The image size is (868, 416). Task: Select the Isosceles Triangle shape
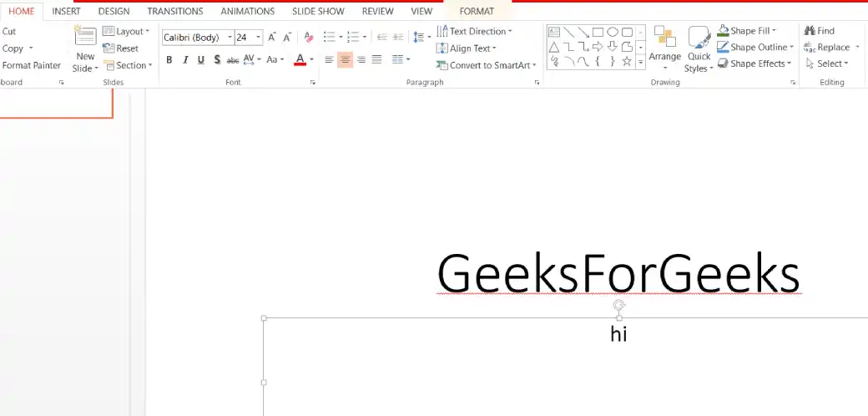[553, 47]
